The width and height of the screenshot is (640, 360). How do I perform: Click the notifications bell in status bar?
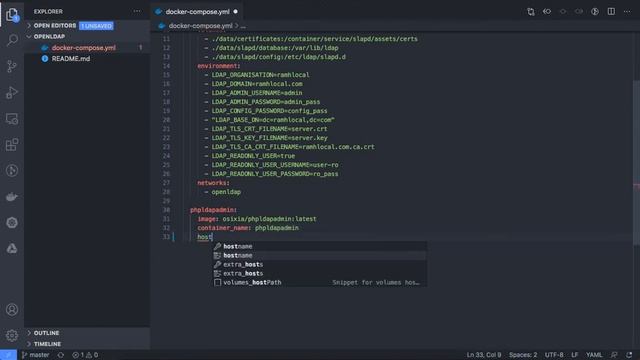pos(629,355)
